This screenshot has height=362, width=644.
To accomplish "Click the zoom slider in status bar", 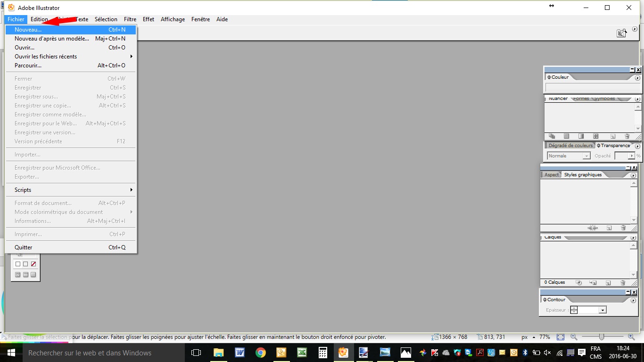I will tap(602, 337).
